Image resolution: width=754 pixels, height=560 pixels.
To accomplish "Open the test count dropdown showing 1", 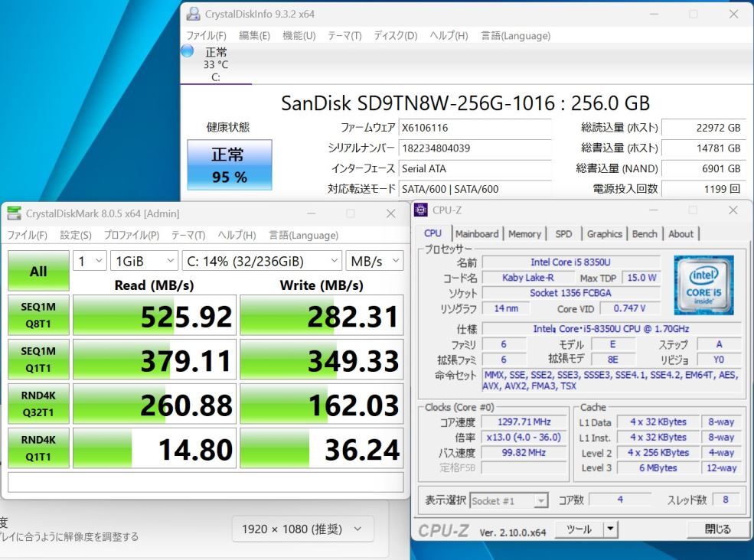I will (90, 261).
